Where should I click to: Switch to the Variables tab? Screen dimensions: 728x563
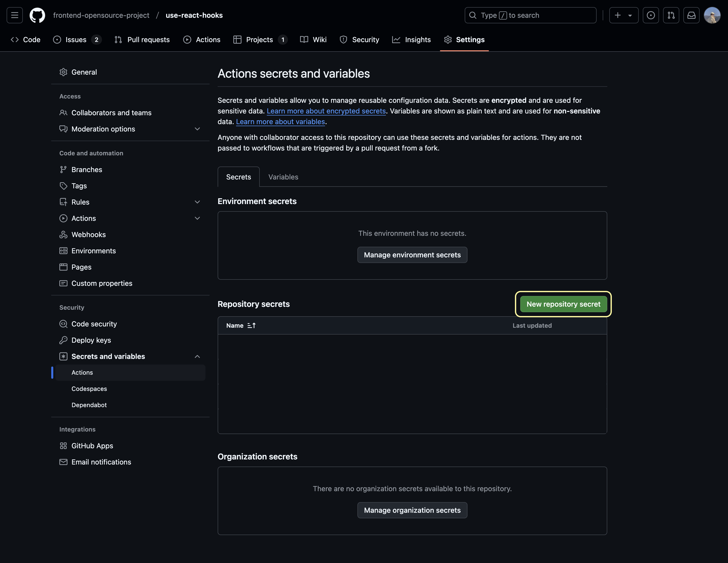click(283, 177)
